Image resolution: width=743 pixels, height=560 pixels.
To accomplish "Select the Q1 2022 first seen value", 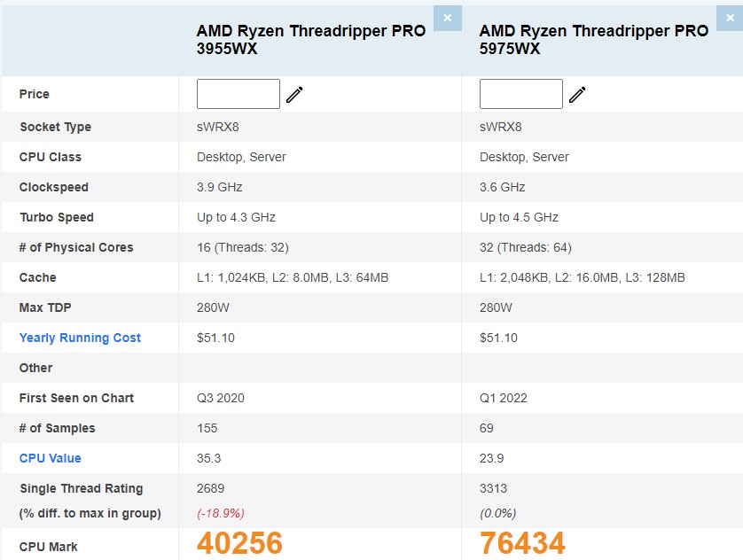I will tap(503, 398).
